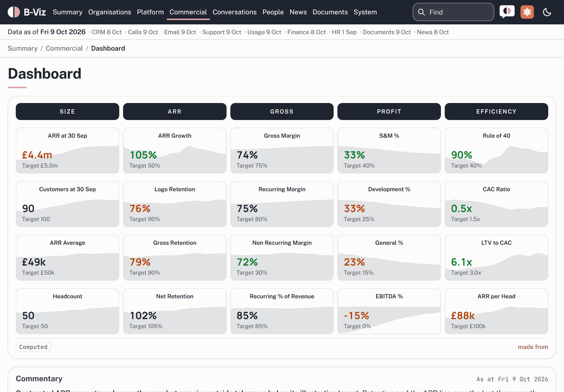The width and height of the screenshot is (564, 392).
Task: Click 'CRM 8 Oct' data source
Action: click(x=106, y=32)
